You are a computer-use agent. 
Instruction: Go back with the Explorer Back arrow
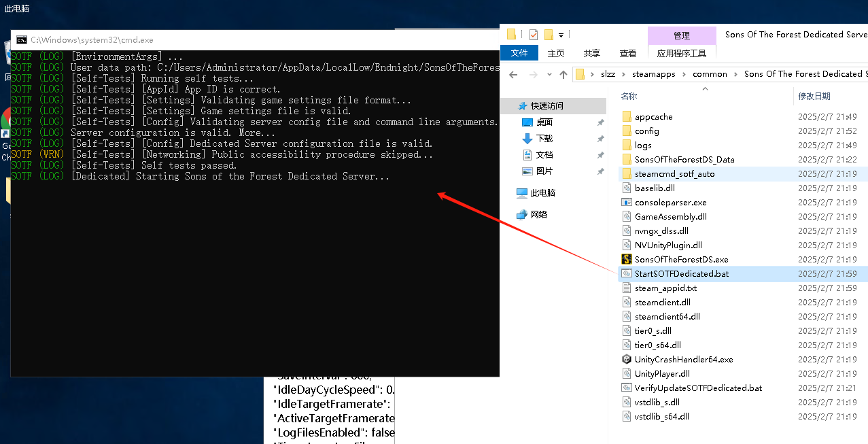[x=514, y=74]
